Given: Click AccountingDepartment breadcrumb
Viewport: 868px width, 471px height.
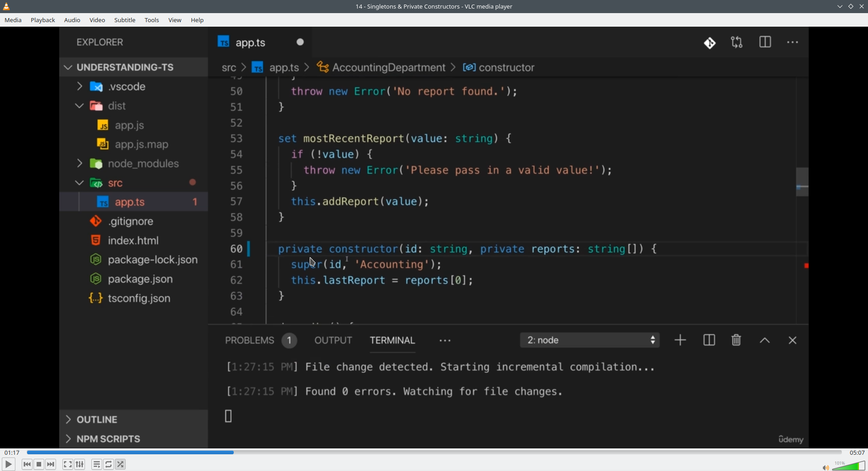Looking at the screenshot, I should [x=382, y=68].
